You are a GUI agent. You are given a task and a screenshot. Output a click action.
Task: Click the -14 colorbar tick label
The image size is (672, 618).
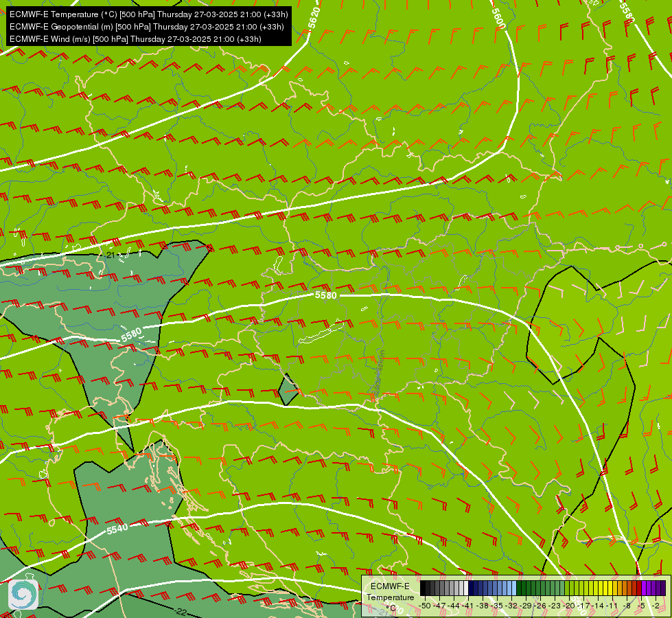coord(598,606)
